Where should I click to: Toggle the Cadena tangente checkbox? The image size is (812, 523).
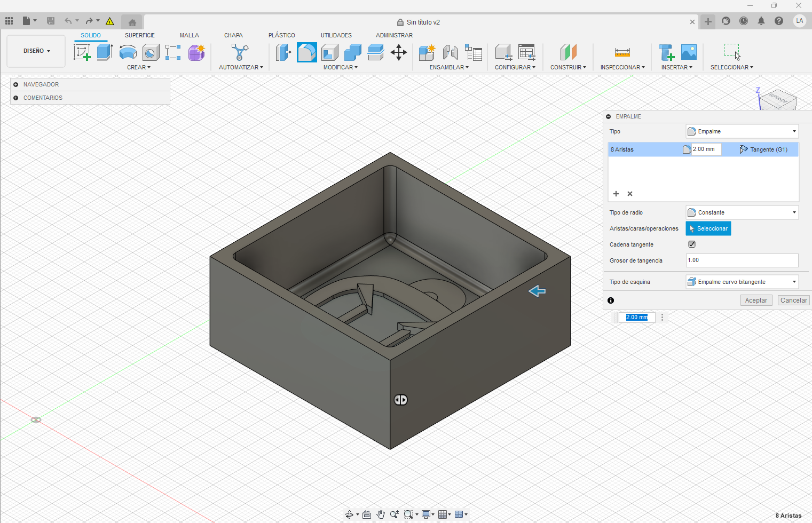coord(692,244)
